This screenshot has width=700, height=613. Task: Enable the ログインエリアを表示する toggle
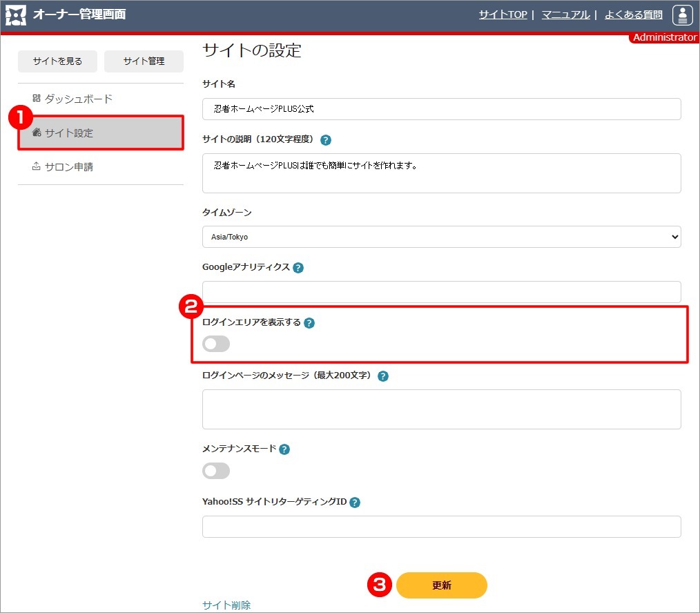pos(216,344)
